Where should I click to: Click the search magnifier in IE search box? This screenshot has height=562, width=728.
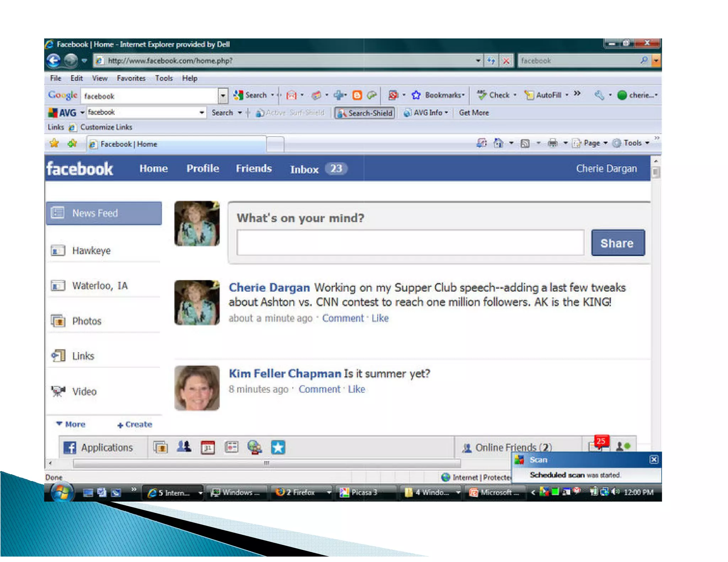coord(644,60)
